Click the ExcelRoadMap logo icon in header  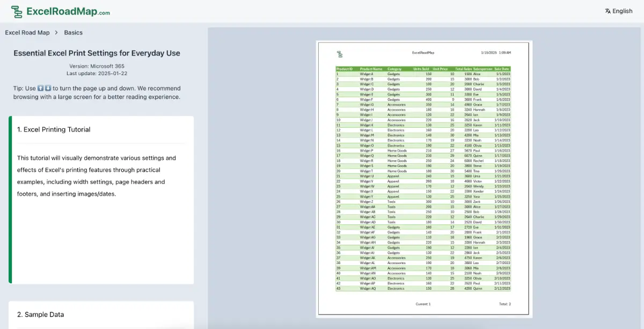[x=17, y=11]
